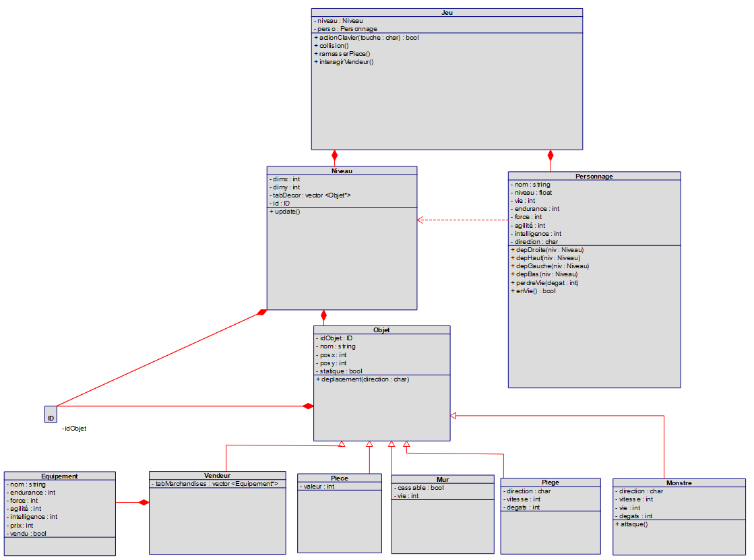This screenshot has height=560, width=754.
Task: Click the valeur attribute in Piece
Action: [x=318, y=486]
